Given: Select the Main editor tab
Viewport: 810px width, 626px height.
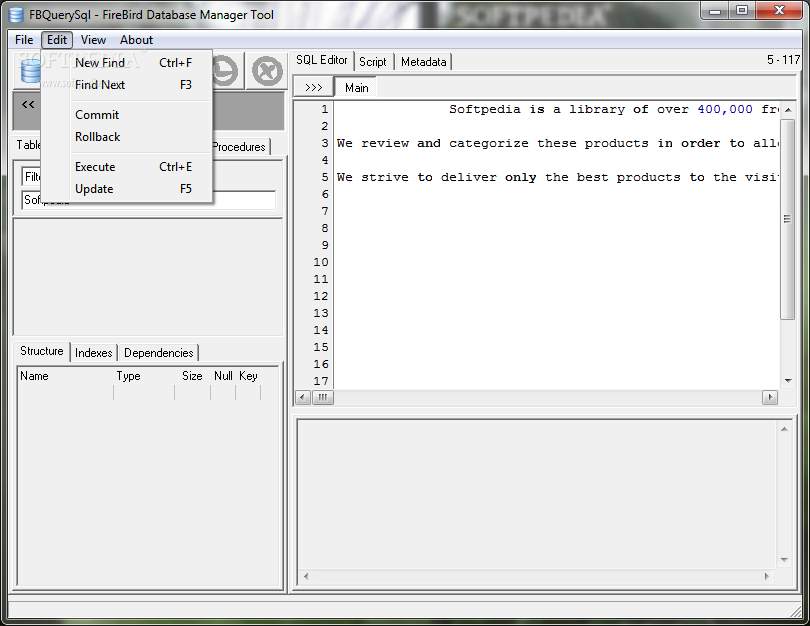Looking at the screenshot, I should tap(356, 88).
